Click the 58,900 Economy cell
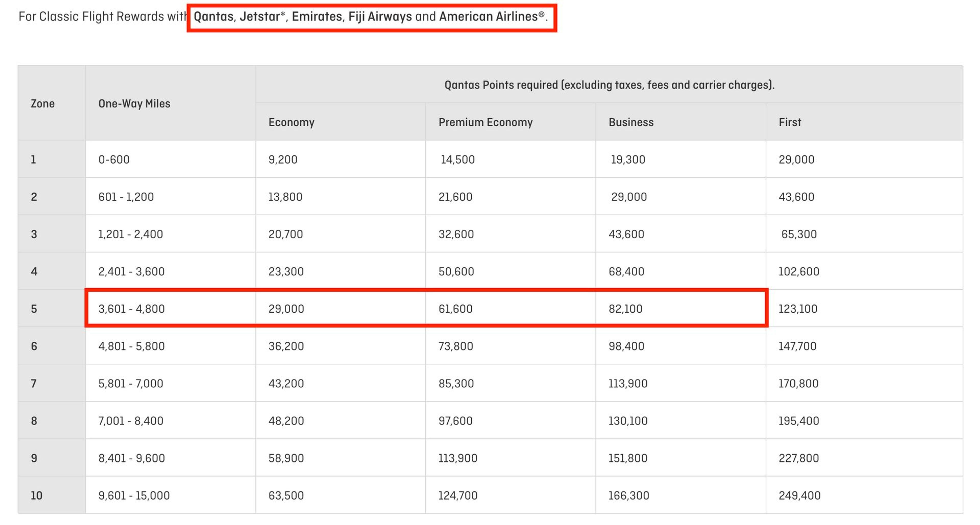 340,458
